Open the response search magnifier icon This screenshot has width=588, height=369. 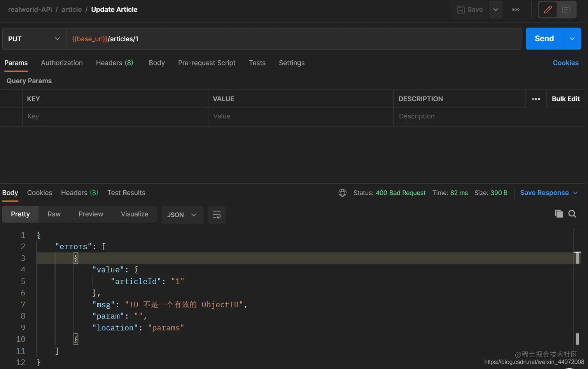(x=572, y=214)
